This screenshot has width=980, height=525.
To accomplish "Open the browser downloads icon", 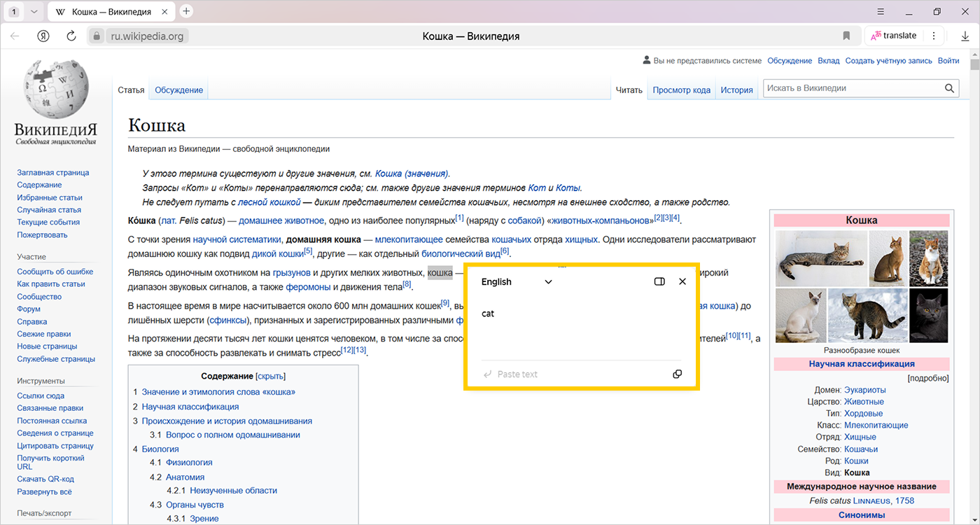I will coord(965,36).
